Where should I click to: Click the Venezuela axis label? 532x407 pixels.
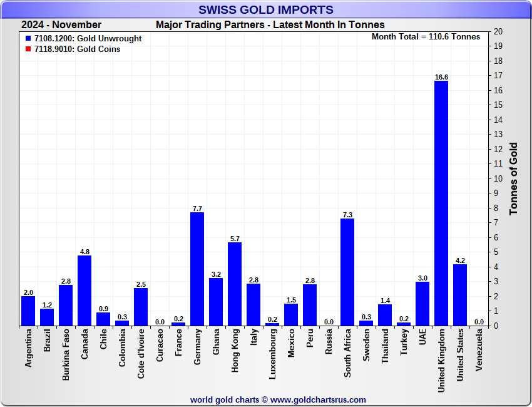[479, 353]
